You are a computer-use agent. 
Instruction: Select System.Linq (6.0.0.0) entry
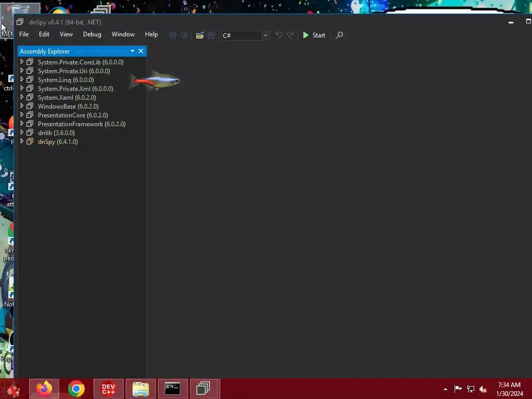click(x=66, y=79)
